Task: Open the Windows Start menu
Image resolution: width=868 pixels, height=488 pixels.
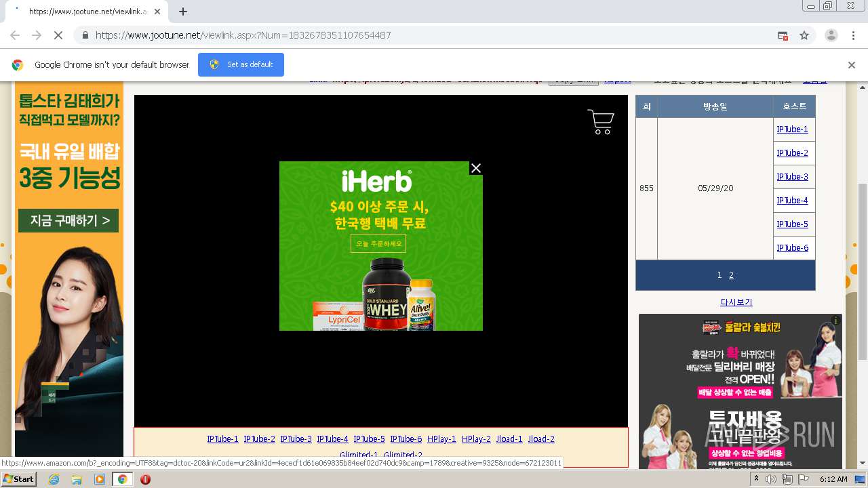Action: 19,479
